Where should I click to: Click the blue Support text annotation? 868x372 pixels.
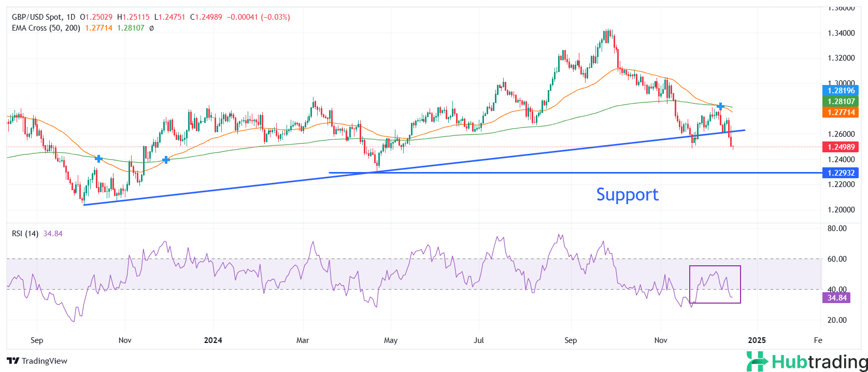coord(627,195)
